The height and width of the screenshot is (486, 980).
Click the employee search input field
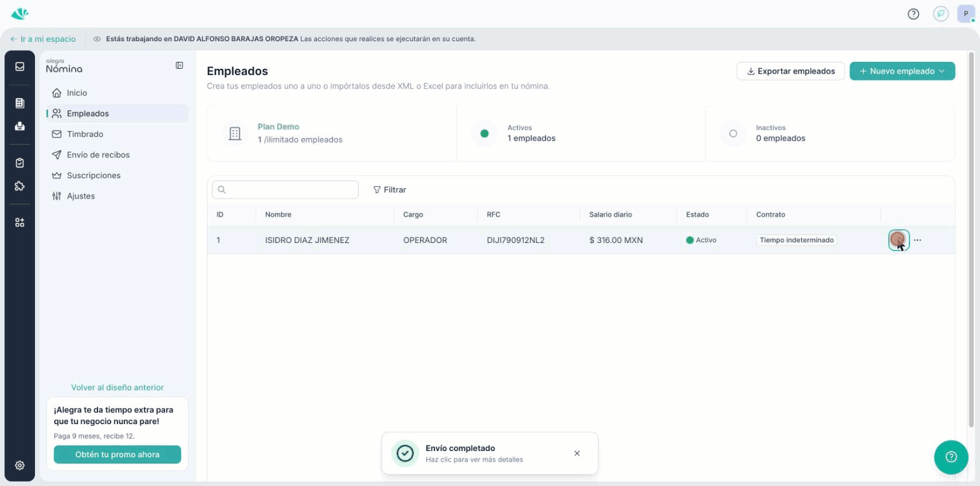click(x=285, y=190)
